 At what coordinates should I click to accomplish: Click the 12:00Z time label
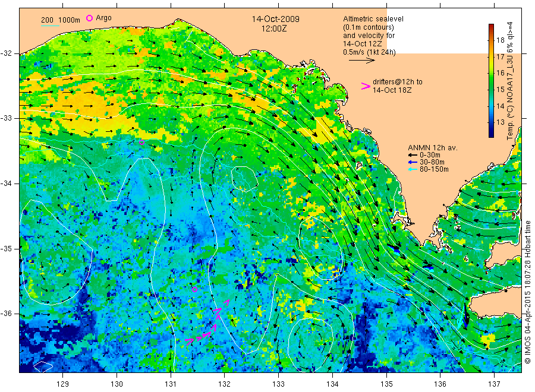(274, 29)
